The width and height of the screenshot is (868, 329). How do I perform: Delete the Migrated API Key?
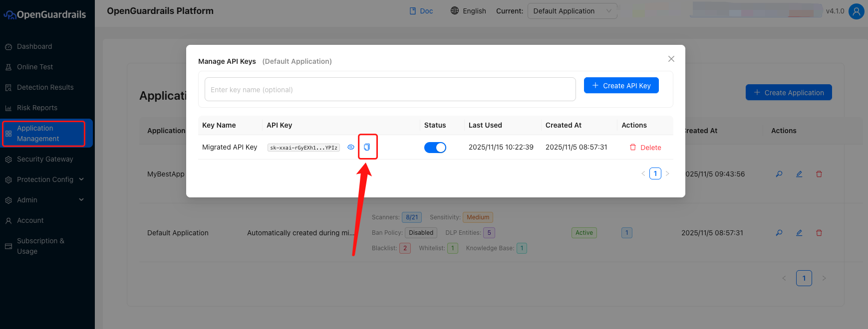pyautogui.click(x=645, y=148)
